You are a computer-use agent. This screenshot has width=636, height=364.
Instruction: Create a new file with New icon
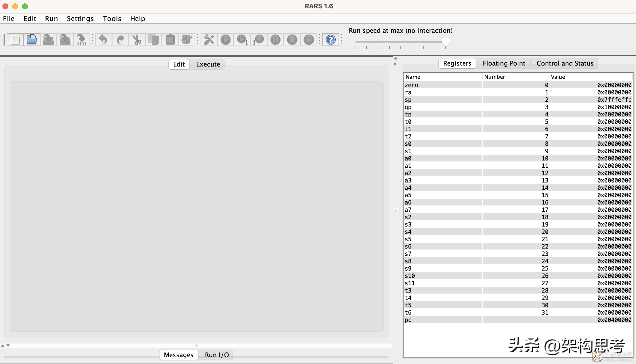[15, 39]
